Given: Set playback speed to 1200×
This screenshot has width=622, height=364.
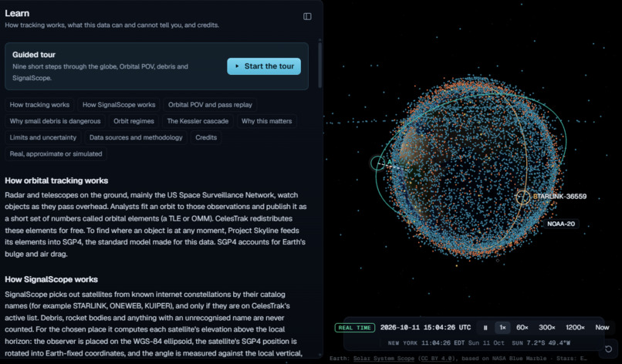Looking at the screenshot, I should click(575, 328).
